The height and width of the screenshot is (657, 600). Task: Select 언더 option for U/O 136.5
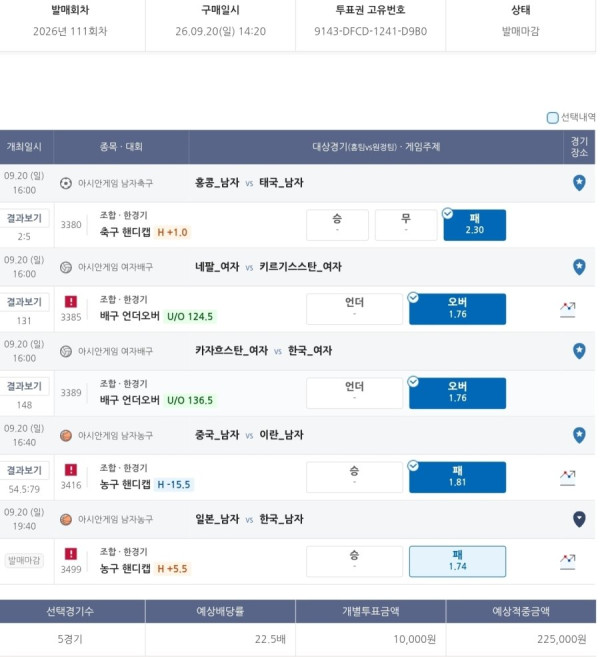[354, 393]
